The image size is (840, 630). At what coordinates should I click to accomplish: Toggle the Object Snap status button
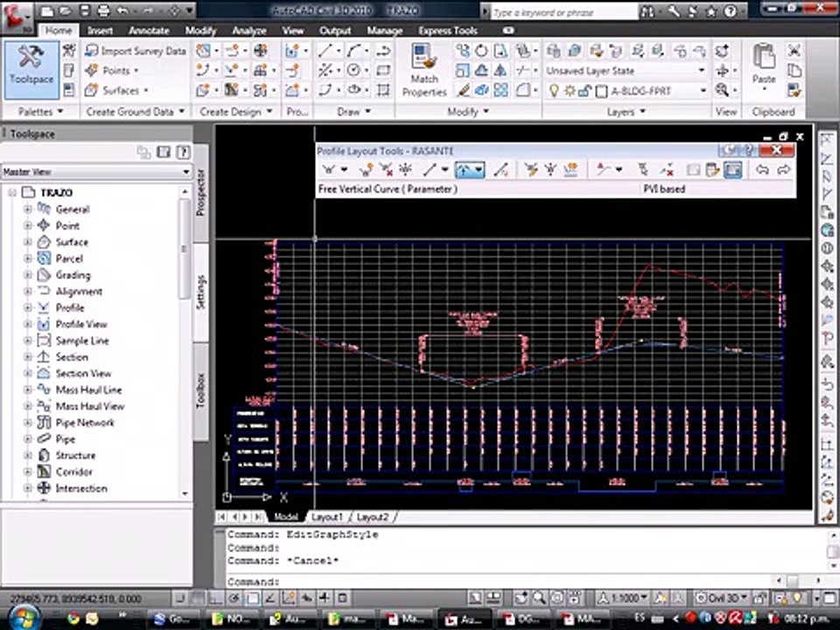coord(253,598)
